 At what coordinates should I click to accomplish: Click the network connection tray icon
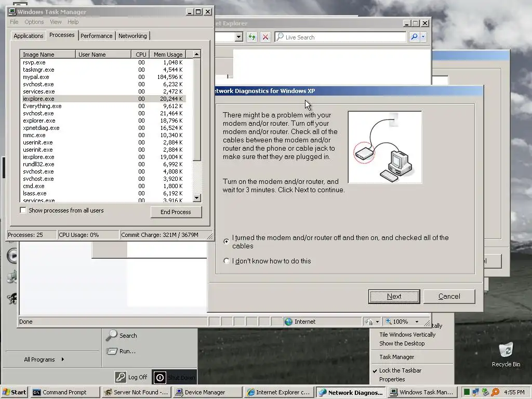click(476, 392)
